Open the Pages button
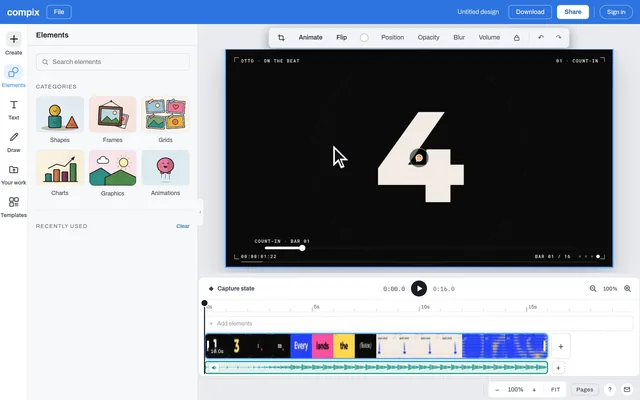The height and width of the screenshot is (400, 640). pos(584,390)
